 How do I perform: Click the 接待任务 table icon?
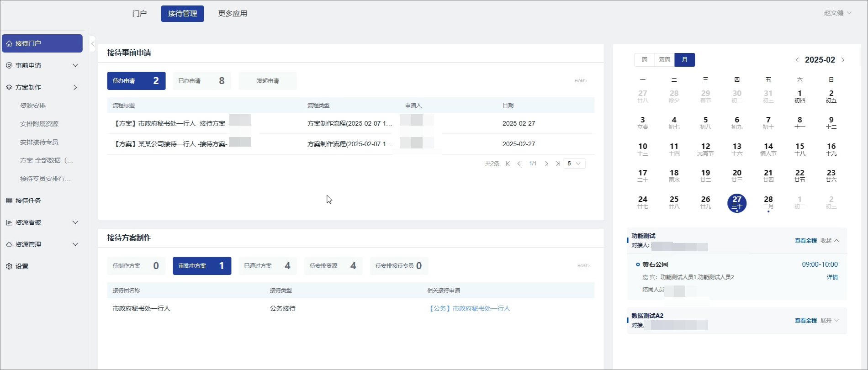pos(9,201)
